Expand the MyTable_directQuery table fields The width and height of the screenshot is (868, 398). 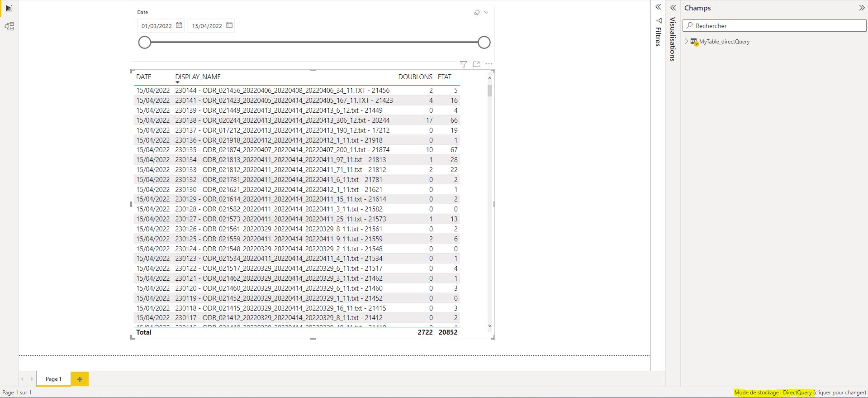[687, 42]
